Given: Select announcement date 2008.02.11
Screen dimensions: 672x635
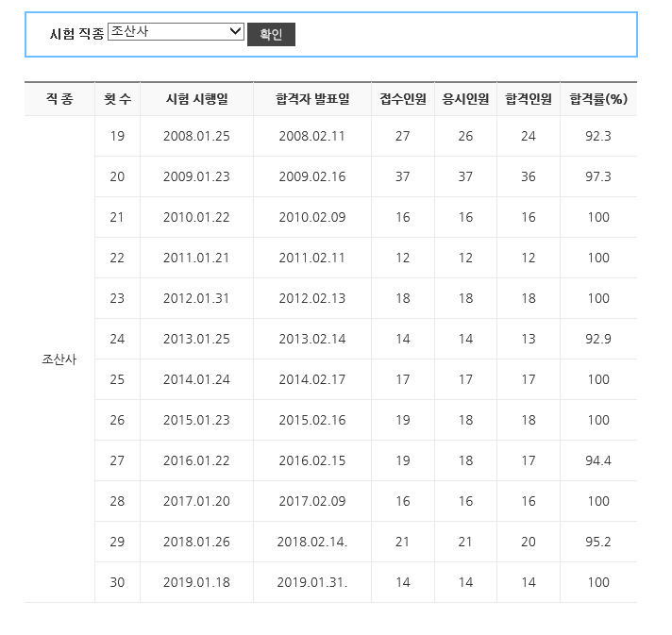Looking at the screenshot, I should (x=312, y=136).
